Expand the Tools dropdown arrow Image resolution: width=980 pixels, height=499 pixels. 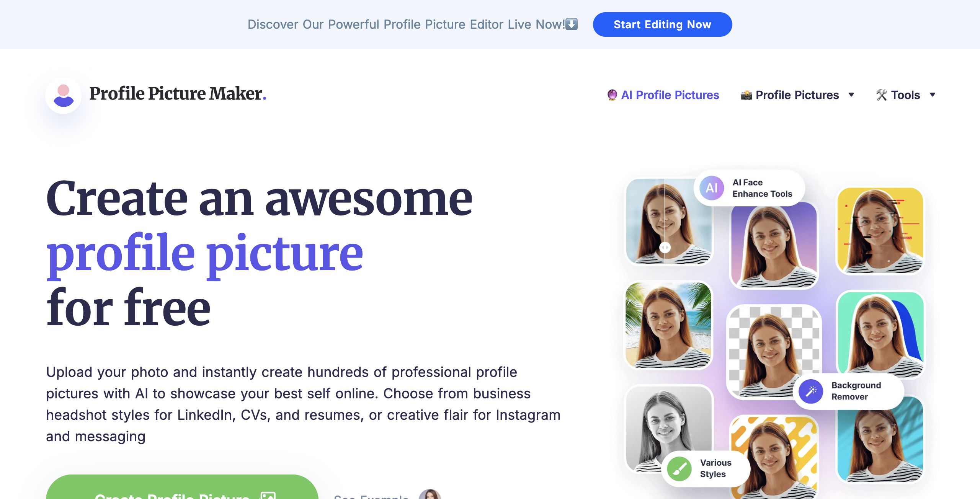click(x=933, y=95)
